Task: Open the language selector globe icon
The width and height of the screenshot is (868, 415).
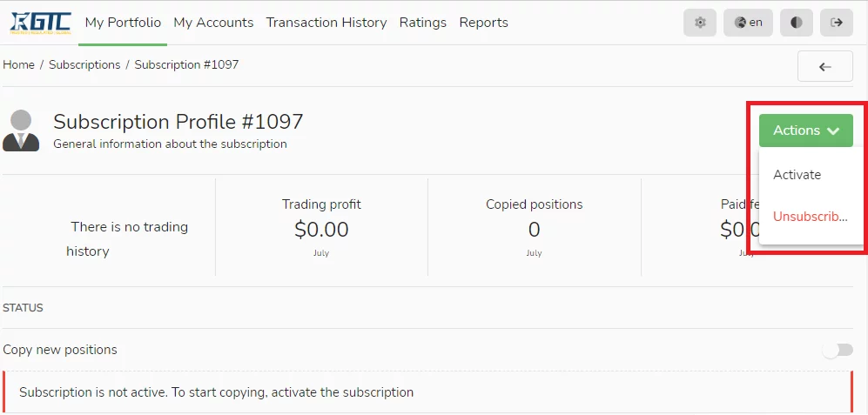Action: point(740,23)
